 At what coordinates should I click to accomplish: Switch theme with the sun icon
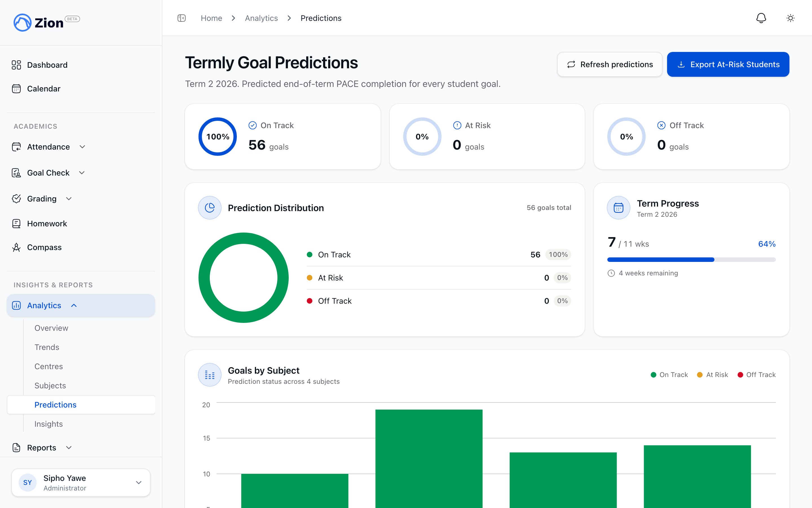pyautogui.click(x=791, y=18)
